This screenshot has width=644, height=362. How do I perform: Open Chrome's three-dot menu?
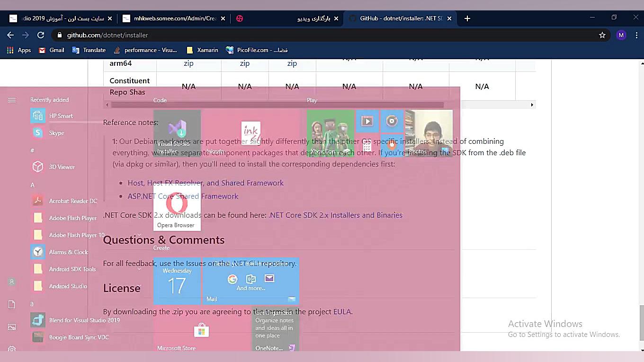636,35
